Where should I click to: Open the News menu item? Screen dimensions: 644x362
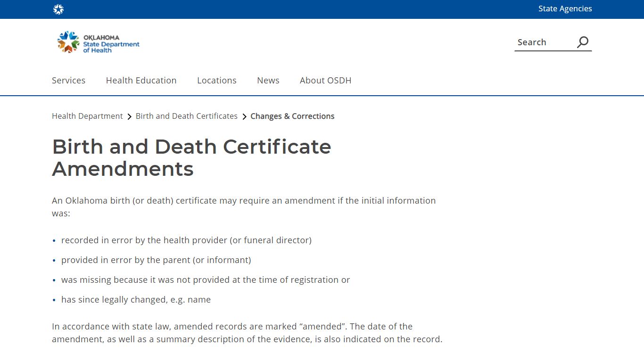(x=268, y=80)
